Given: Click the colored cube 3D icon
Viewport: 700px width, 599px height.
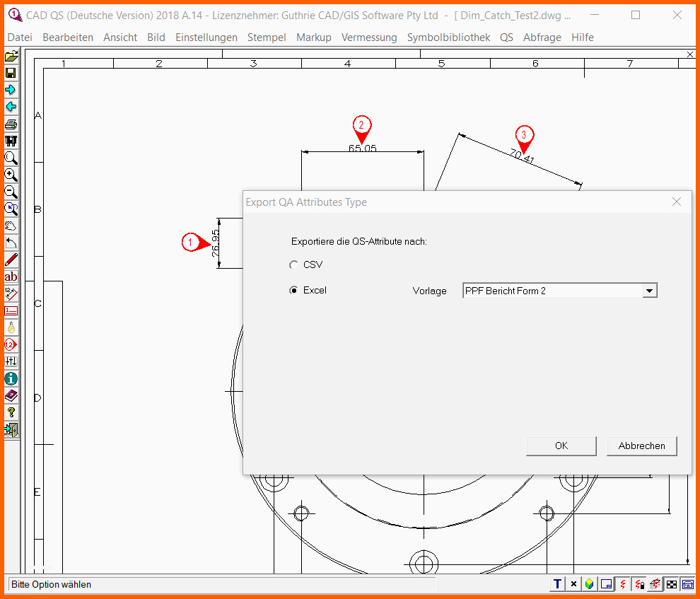Looking at the screenshot, I should pos(590,584).
